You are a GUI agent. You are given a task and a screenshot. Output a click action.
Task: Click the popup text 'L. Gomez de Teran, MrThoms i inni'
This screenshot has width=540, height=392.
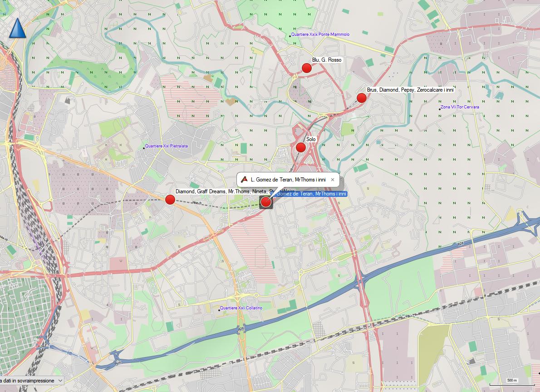coord(288,180)
